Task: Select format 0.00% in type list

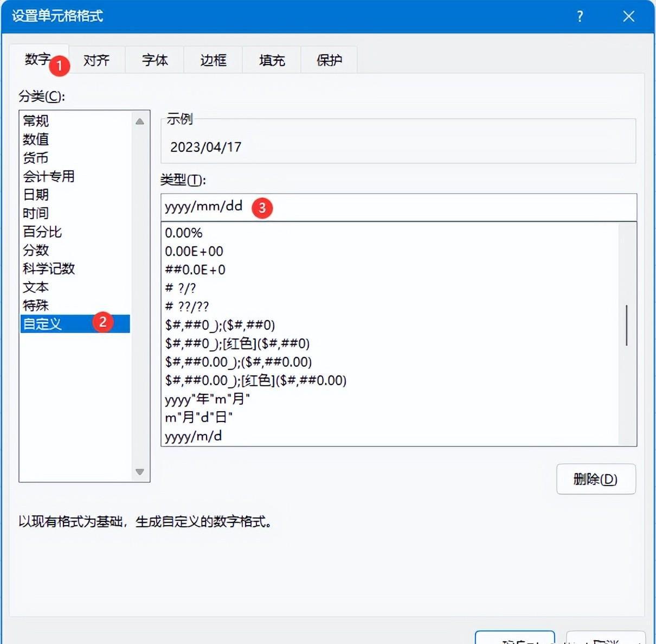Action: [x=390, y=233]
